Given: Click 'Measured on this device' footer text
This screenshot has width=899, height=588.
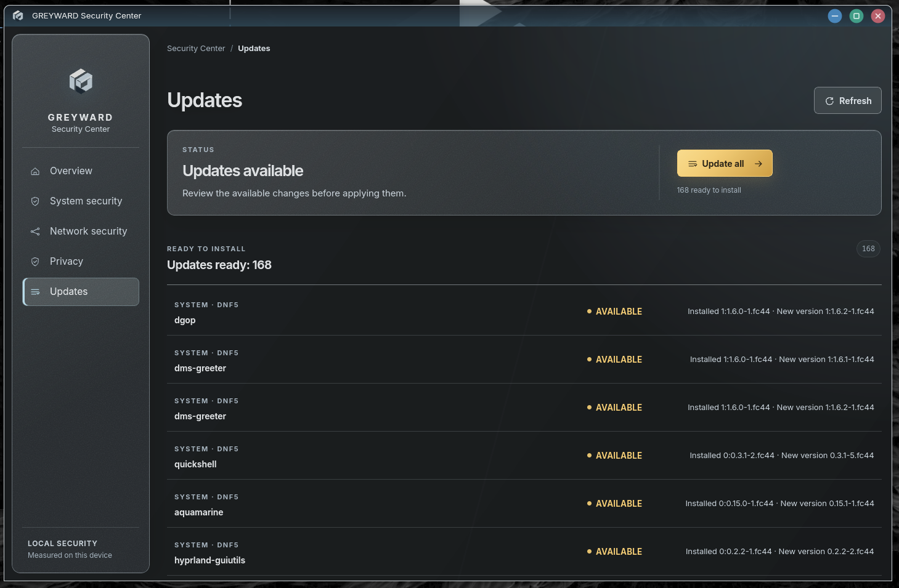Looking at the screenshot, I should pos(70,555).
